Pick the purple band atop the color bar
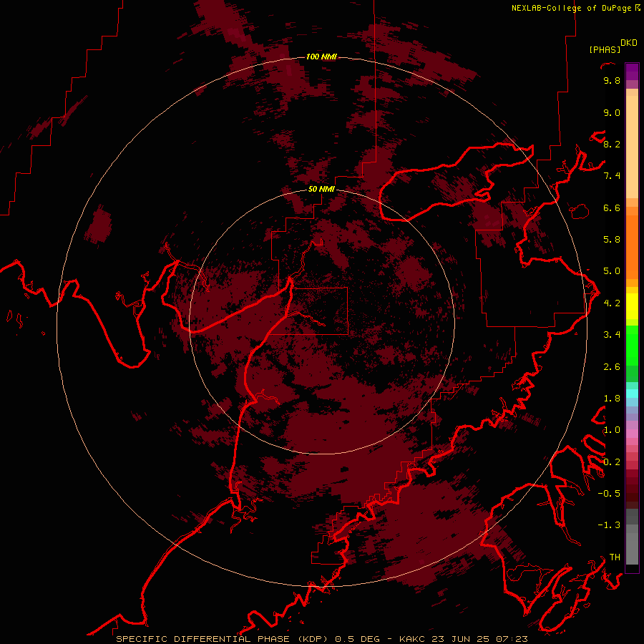This screenshot has width=644, height=644. (x=632, y=72)
